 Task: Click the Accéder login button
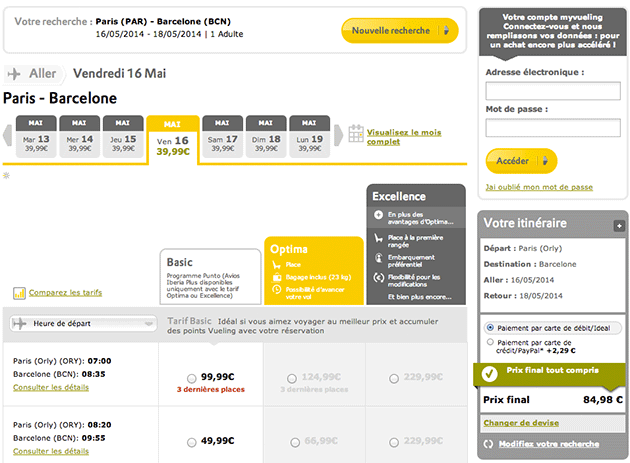[x=521, y=161]
